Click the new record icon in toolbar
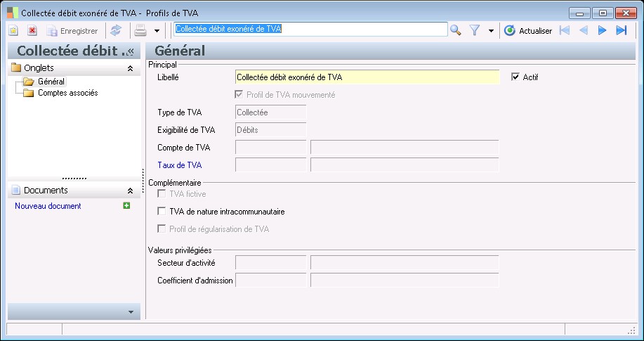644x341 pixels. tap(13, 30)
